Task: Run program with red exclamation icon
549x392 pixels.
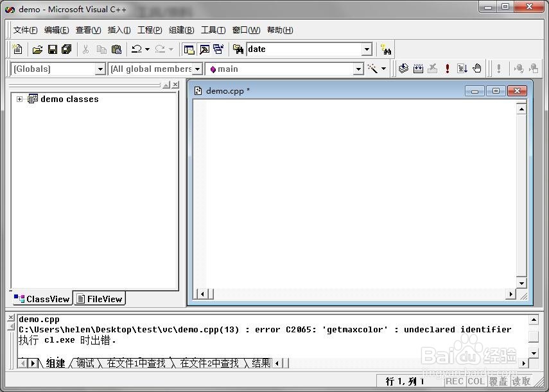Action: (x=448, y=69)
